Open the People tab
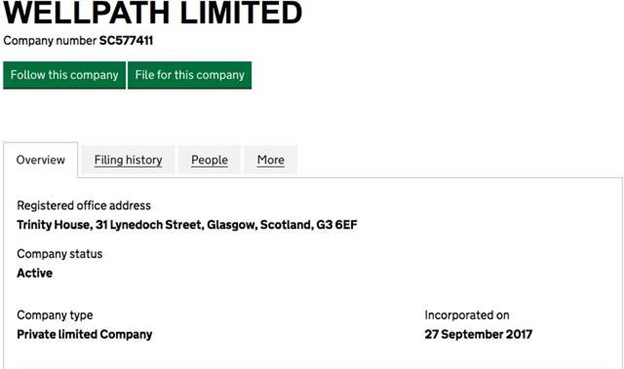The height and width of the screenshot is (369, 624). click(209, 160)
